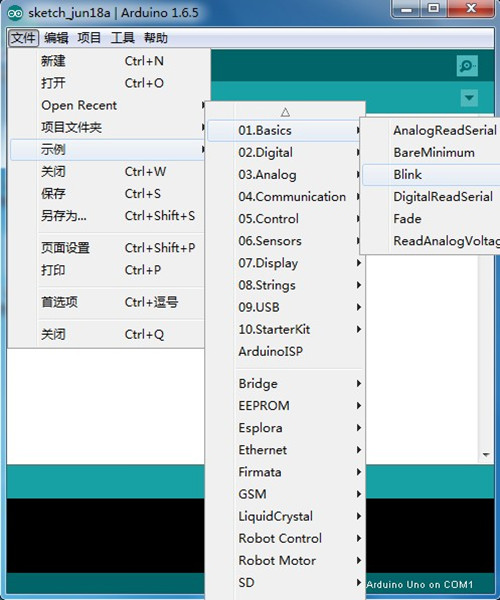Load the BareMinimum example
Screen dimensions: 500x600
pyautogui.click(x=431, y=153)
